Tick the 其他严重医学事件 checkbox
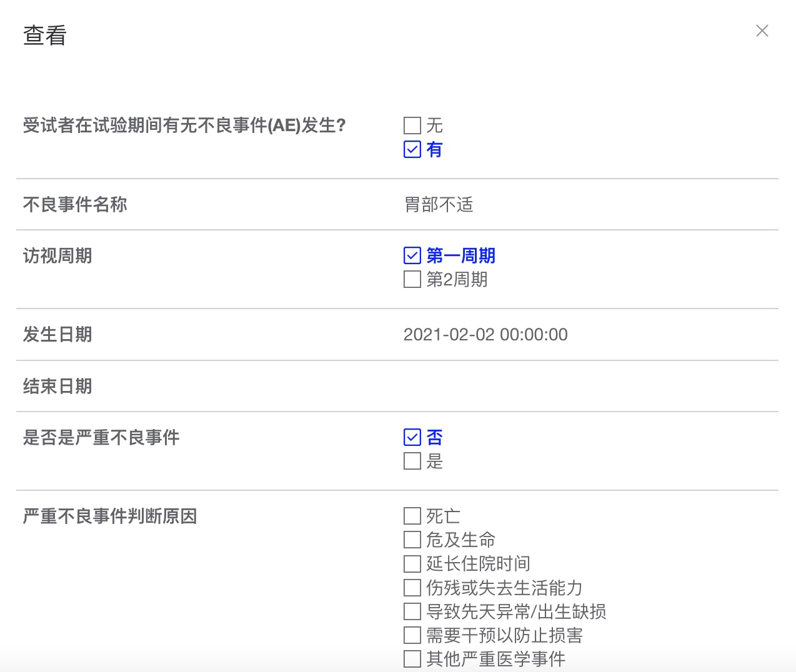 (412, 659)
